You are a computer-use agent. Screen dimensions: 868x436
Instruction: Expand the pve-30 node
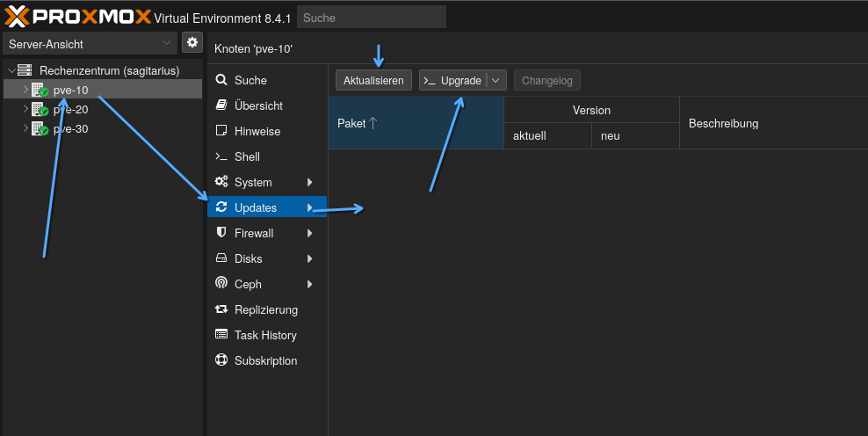[25, 128]
